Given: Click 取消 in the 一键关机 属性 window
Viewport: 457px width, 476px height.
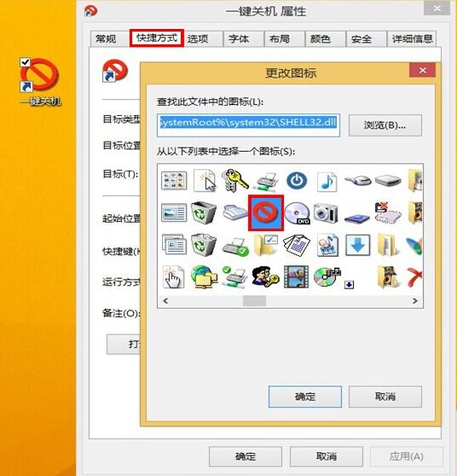Looking at the screenshot, I should coord(327,456).
